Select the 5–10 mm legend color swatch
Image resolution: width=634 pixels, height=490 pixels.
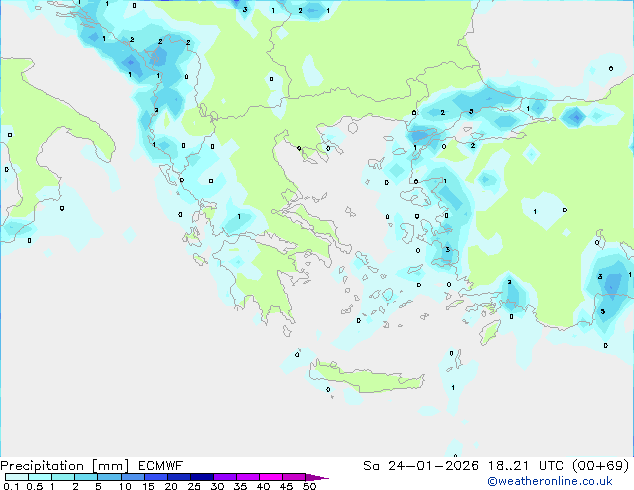pyautogui.click(x=109, y=477)
